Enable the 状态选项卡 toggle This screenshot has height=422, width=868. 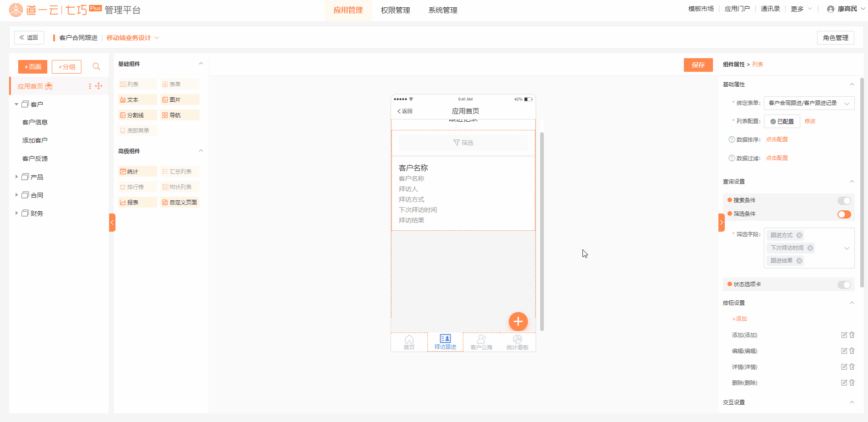(844, 285)
